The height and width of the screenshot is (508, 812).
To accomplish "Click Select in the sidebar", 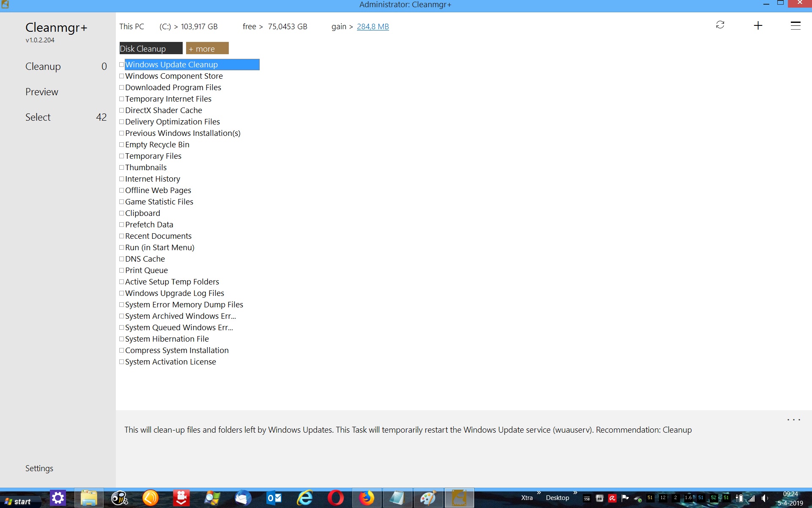I will pos(38,117).
